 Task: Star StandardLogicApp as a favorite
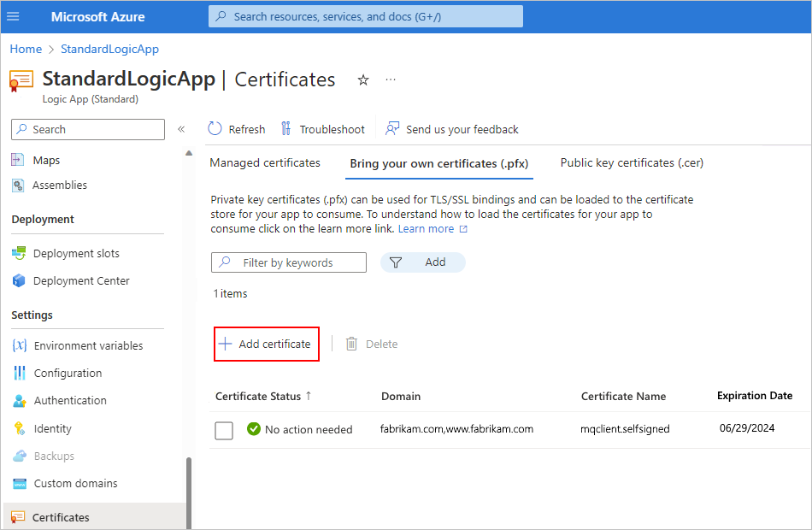pyautogui.click(x=362, y=79)
